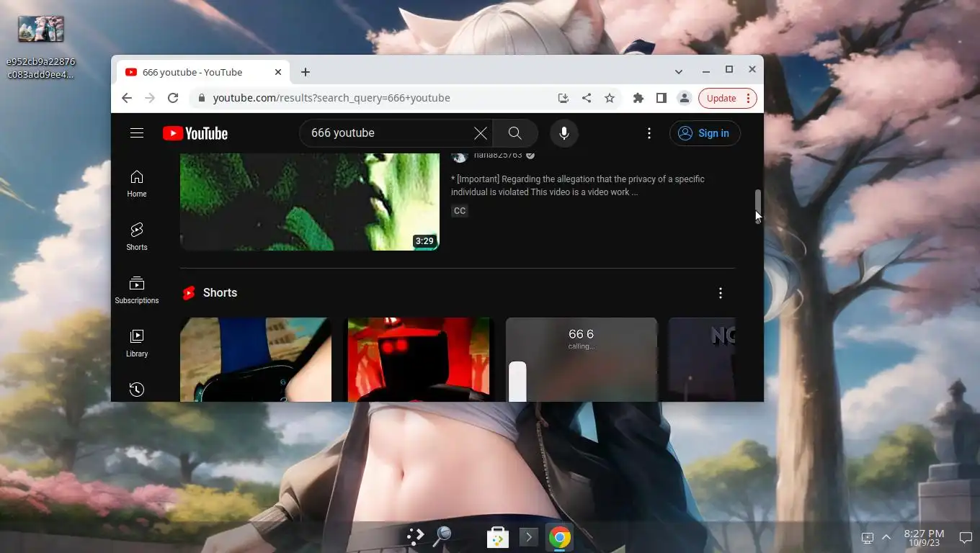Image resolution: width=980 pixels, height=553 pixels.
Task: Open Shorts in the sidebar
Action: pos(137,237)
